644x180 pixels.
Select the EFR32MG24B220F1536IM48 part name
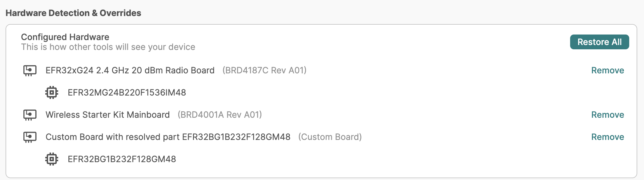[127, 92]
